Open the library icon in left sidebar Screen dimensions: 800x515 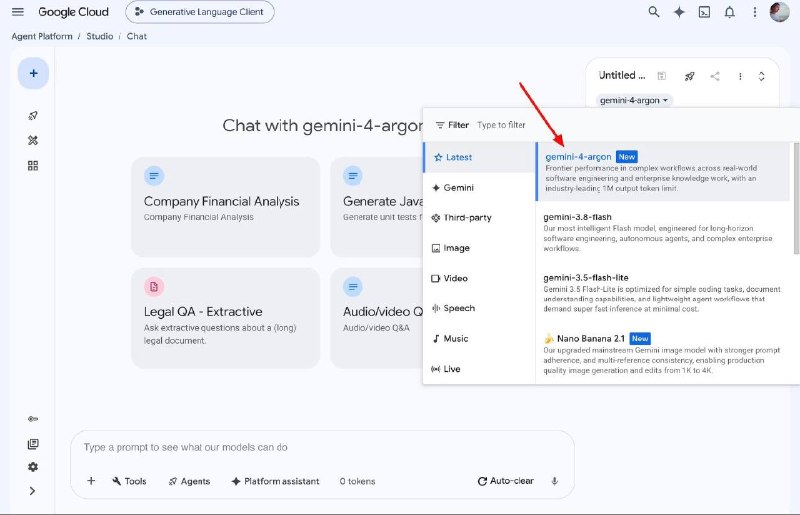[33, 444]
